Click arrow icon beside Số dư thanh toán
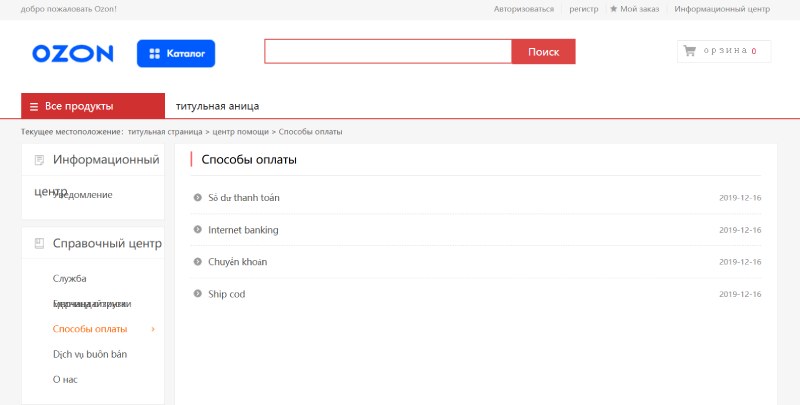The image size is (800, 405). 197,197
